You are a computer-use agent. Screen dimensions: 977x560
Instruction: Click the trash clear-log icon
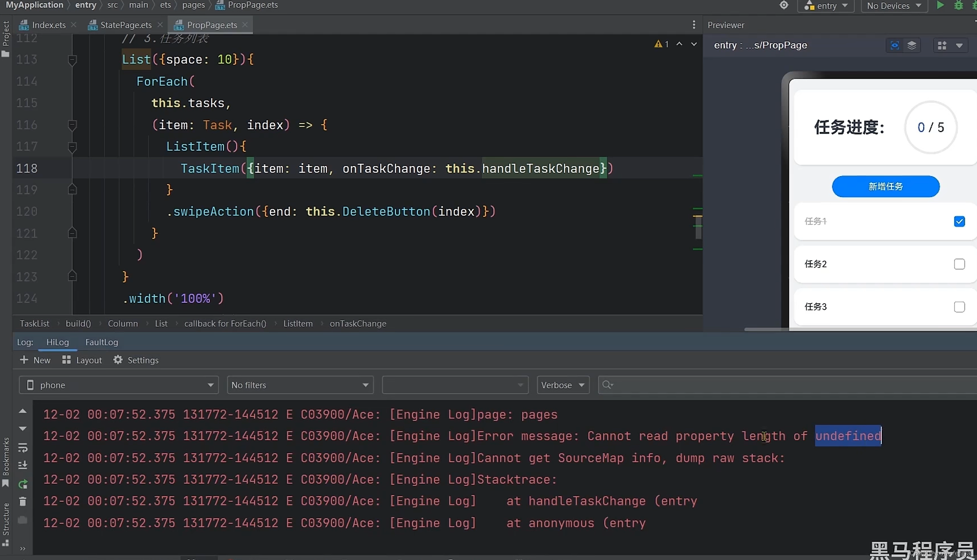(23, 502)
